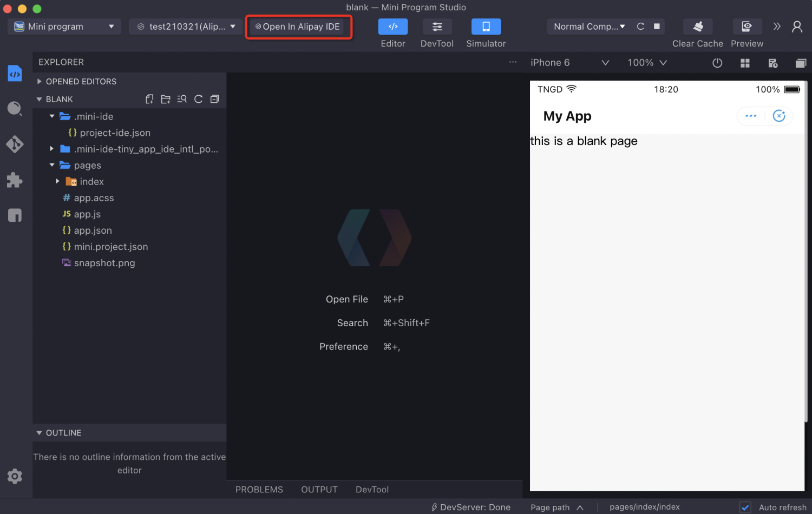Open the Git source control sidebar icon
Screen dimensions: 812x514
[x=15, y=144]
